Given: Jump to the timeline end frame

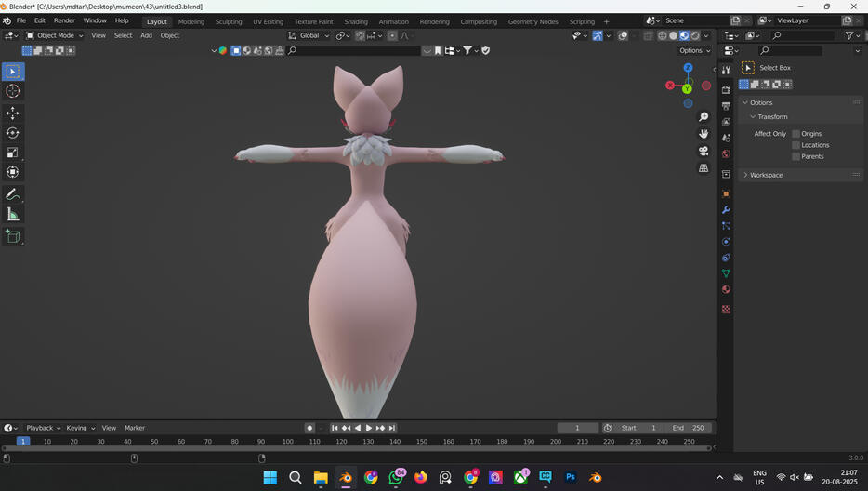Looking at the screenshot, I should tap(392, 428).
